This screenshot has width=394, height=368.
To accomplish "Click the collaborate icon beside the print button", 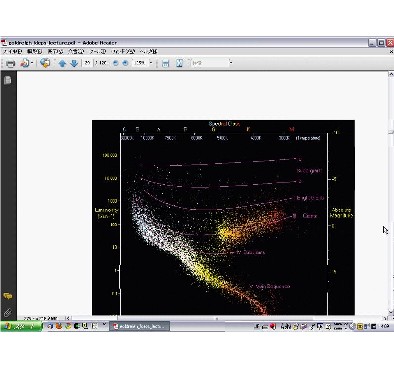I will click(45, 63).
